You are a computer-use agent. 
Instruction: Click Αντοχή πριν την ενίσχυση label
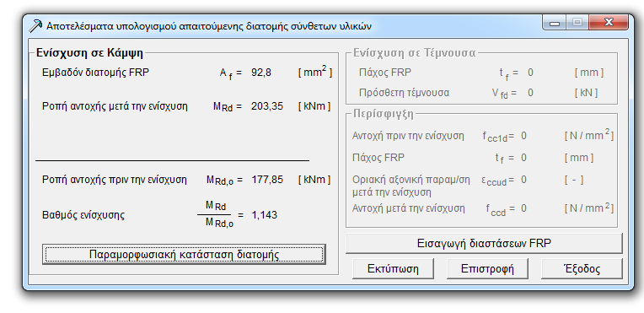pyautogui.click(x=408, y=136)
